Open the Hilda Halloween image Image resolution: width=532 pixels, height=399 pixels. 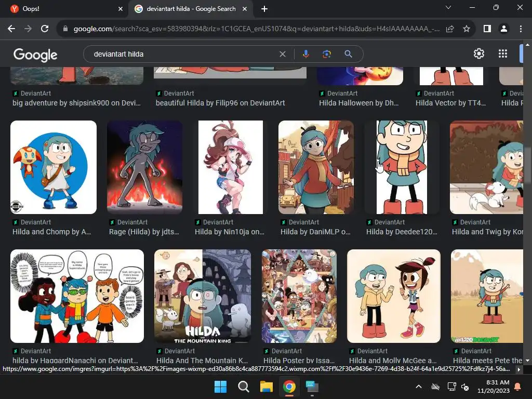tap(360, 76)
